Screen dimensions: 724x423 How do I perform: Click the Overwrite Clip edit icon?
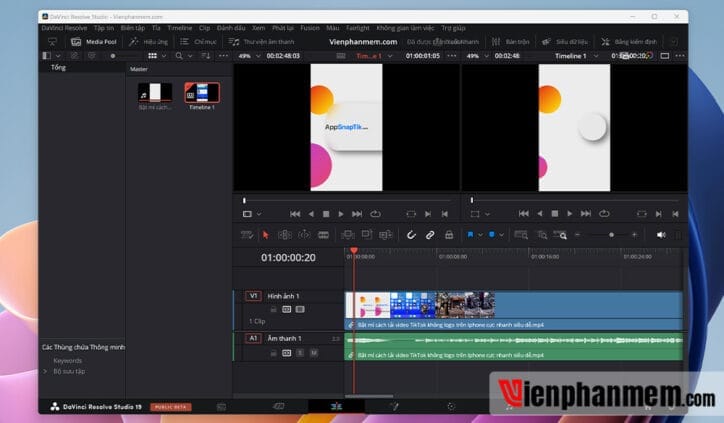coord(367,235)
